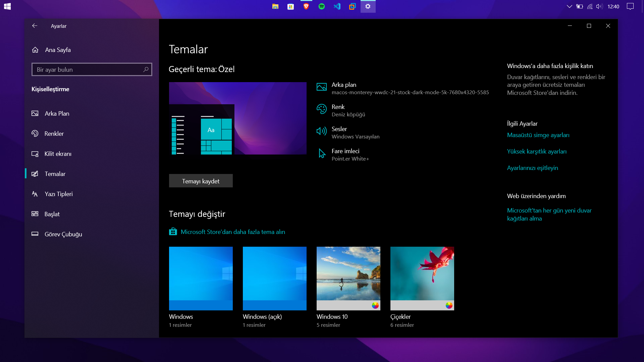Switch to Görev Çubuğu settings
The image size is (644, 362).
click(x=63, y=234)
